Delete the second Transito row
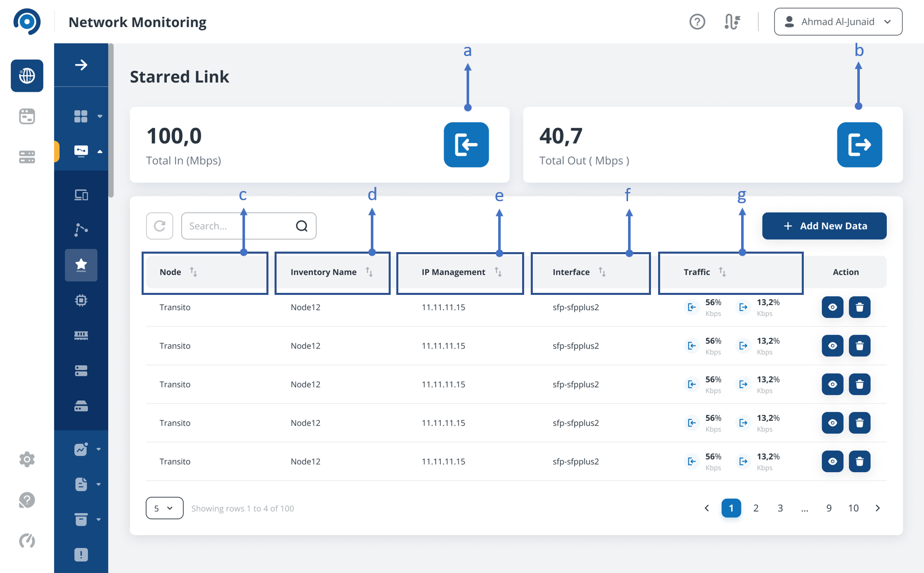The height and width of the screenshot is (573, 924). click(859, 346)
